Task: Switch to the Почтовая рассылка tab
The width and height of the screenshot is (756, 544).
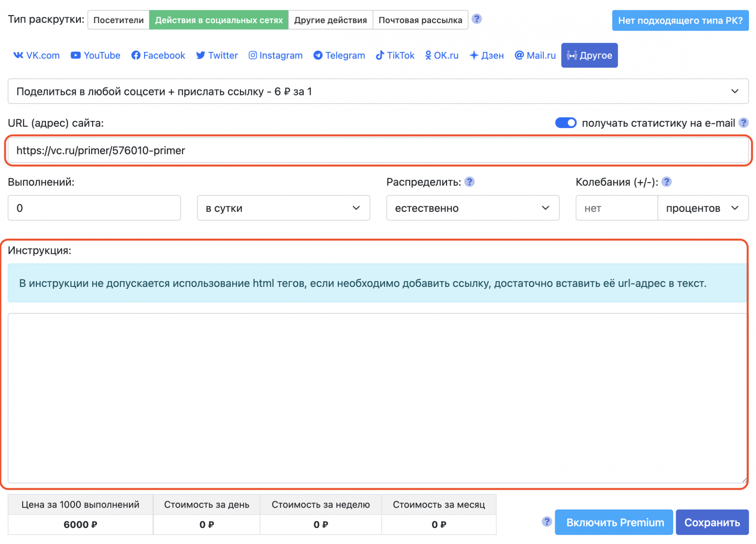Action: coord(420,20)
